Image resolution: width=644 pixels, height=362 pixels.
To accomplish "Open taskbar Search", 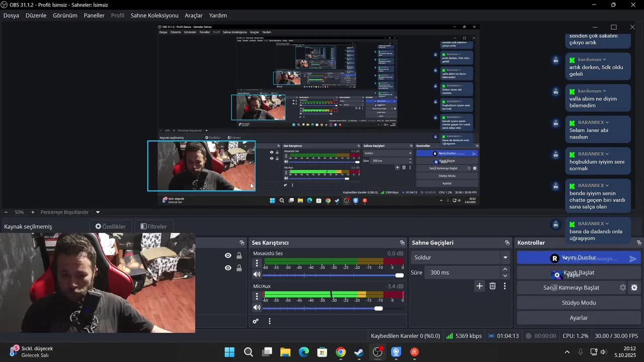I will click(x=249, y=352).
